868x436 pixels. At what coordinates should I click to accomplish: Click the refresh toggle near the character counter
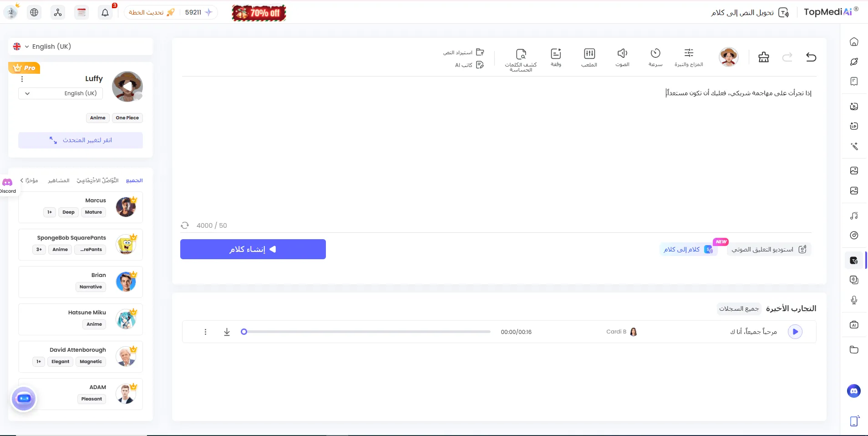click(x=184, y=225)
